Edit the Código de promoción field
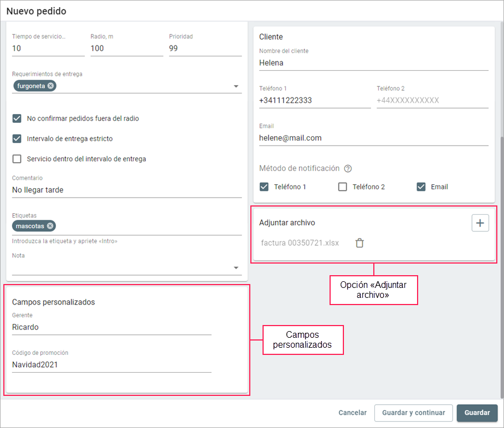This screenshot has height=428, width=504. 111,365
